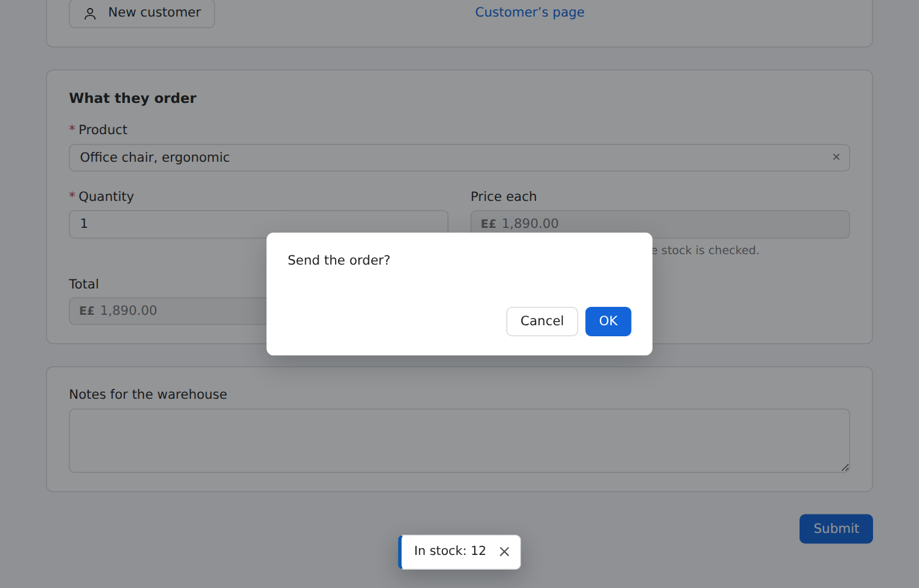
Task: Click the 'Send the order?' text
Action: tap(339, 260)
